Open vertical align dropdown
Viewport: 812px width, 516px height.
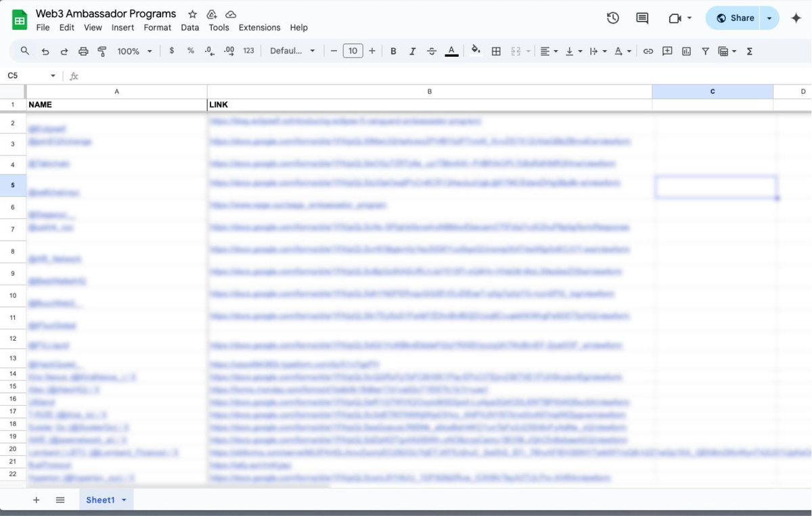pos(573,51)
